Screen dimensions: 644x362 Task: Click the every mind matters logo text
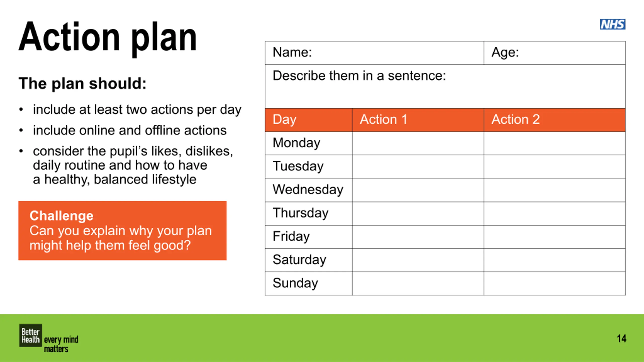[61, 344]
